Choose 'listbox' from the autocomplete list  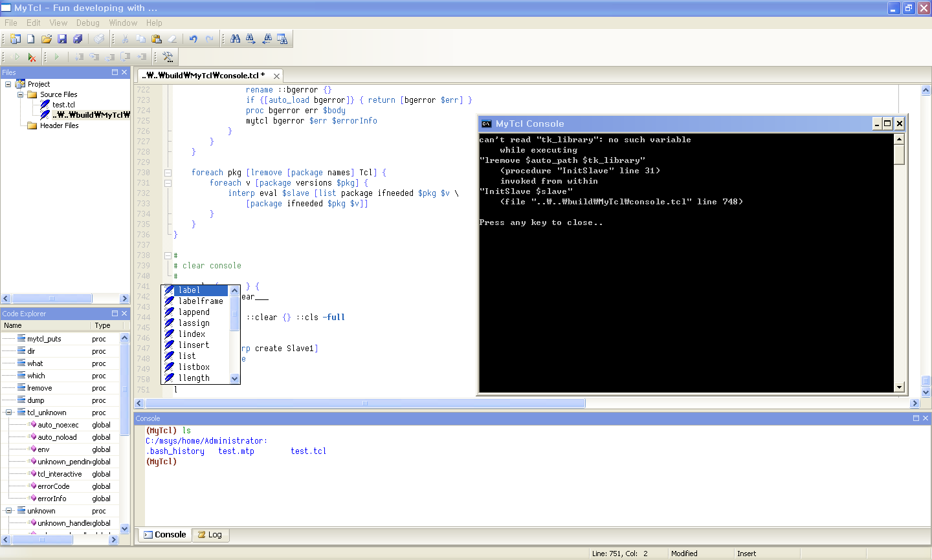[x=195, y=367]
